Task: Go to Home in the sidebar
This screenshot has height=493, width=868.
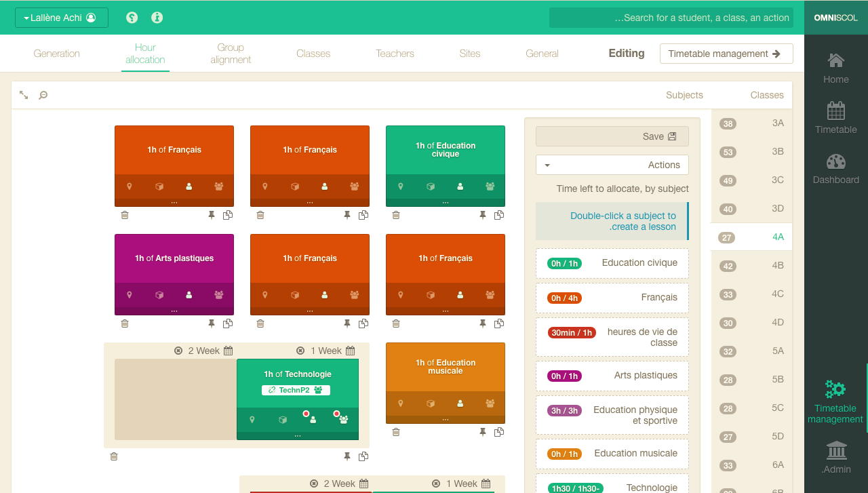Action: pyautogui.click(x=835, y=69)
